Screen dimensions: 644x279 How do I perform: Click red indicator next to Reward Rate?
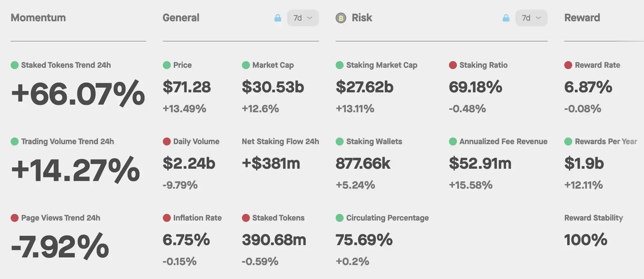[x=568, y=65]
